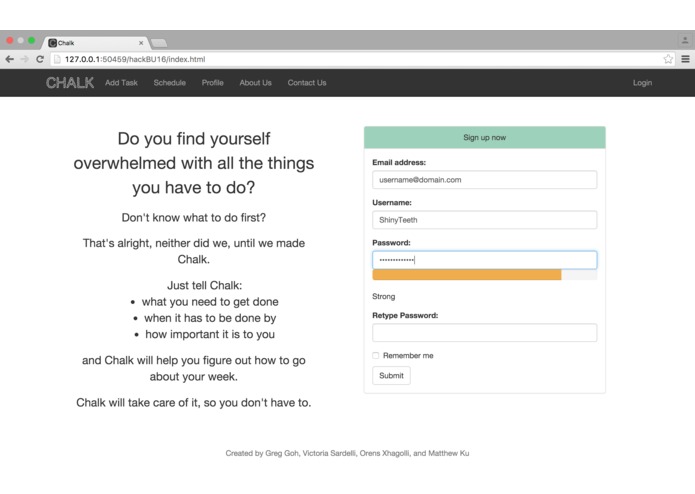
Task: Close the Chalk tab
Action: 141,43
